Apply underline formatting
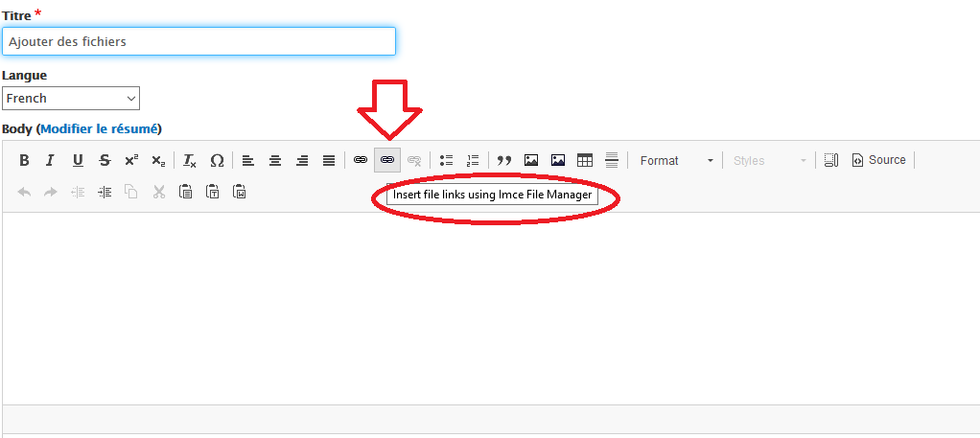The width and height of the screenshot is (980, 438). tap(78, 161)
